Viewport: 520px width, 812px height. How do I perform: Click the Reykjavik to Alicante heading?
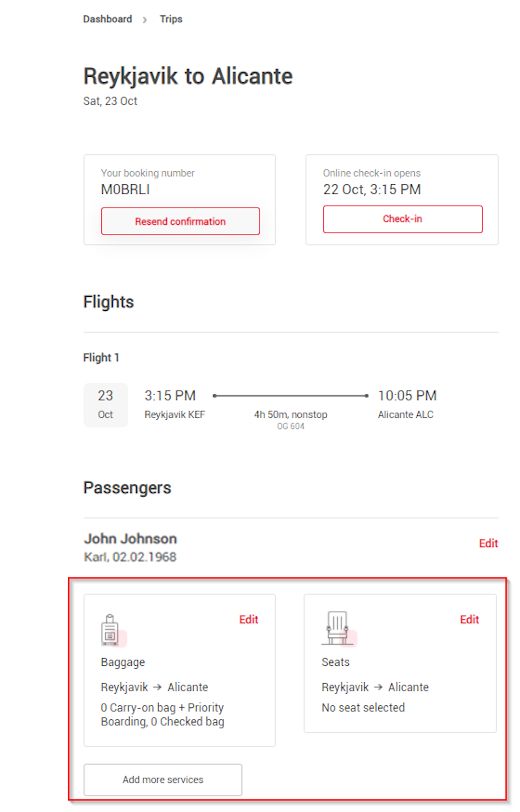(188, 76)
